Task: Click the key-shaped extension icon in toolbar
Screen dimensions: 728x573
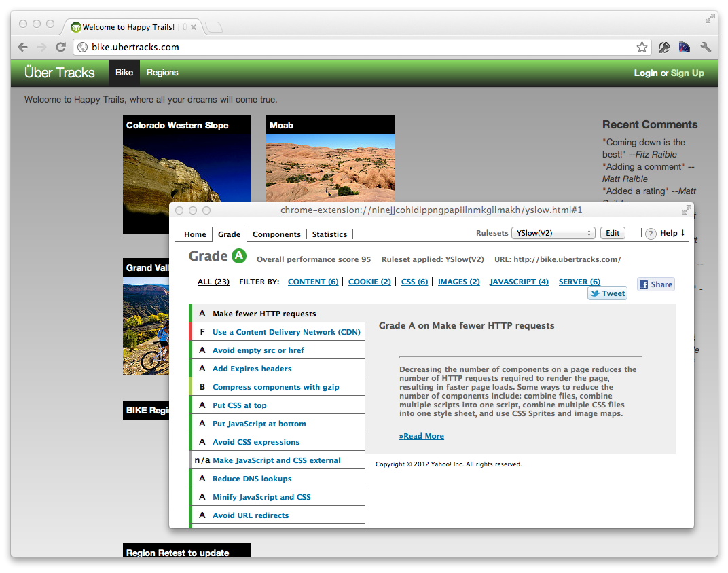Action: coord(664,47)
